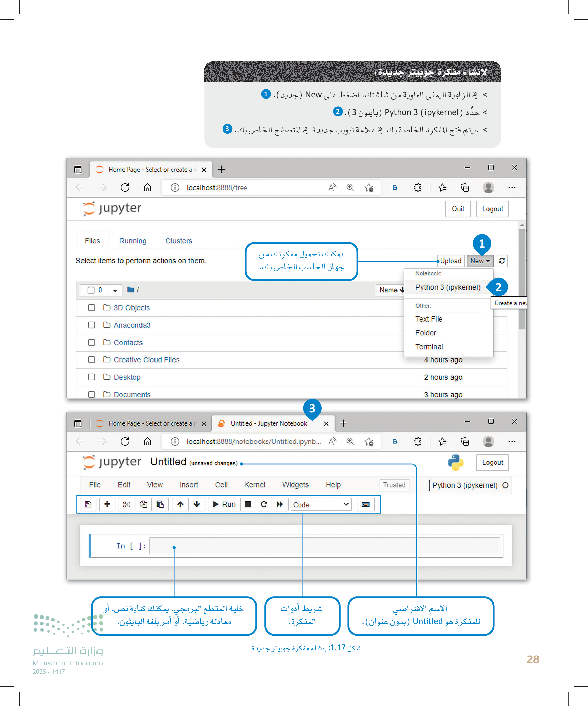Check the 3D Objects folder checkbox
The image size is (588, 706).
[91, 308]
